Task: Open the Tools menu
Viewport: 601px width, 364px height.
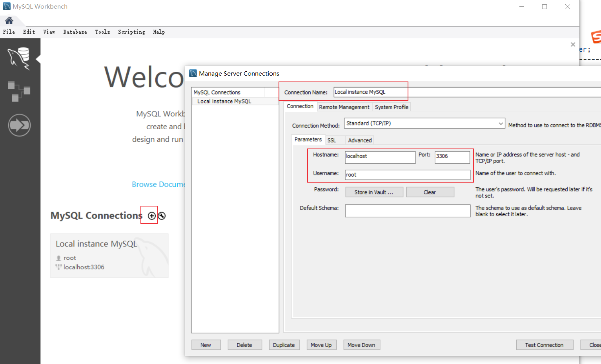Action: coord(102,32)
